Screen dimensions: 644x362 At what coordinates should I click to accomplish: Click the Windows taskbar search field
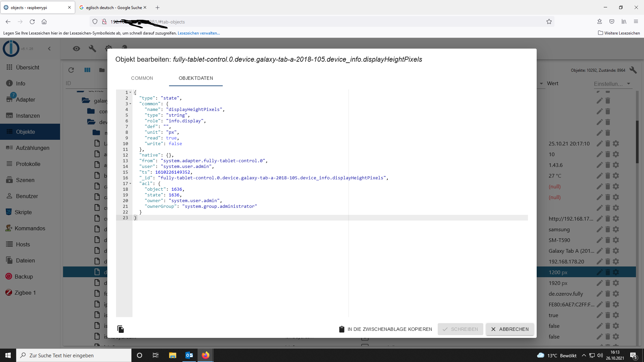74,355
